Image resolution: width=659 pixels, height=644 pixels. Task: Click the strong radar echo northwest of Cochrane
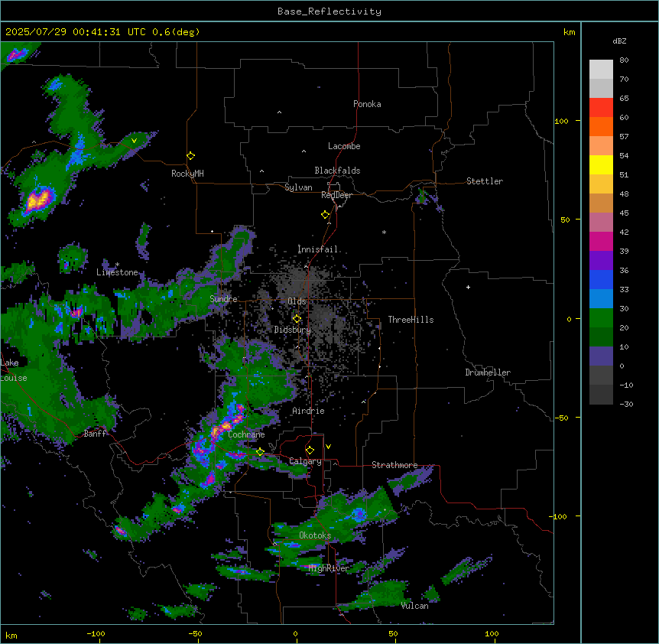(x=227, y=424)
